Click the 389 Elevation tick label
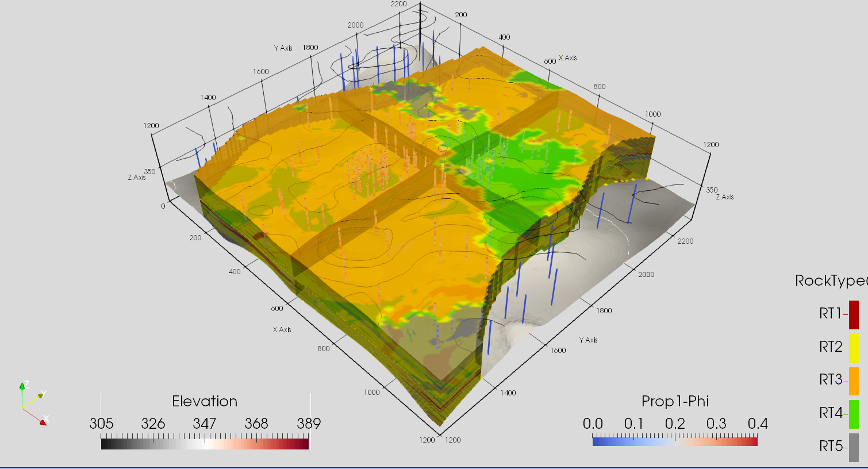This screenshot has height=469, width=868. pyautogui.click(x=309, y=424)
